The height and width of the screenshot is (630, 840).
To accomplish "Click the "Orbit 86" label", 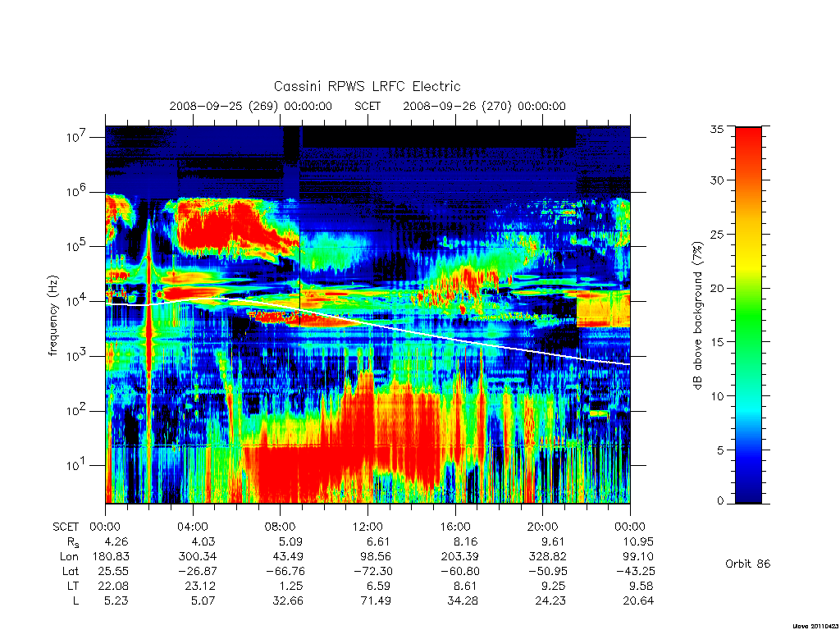I will pos(748,564).
